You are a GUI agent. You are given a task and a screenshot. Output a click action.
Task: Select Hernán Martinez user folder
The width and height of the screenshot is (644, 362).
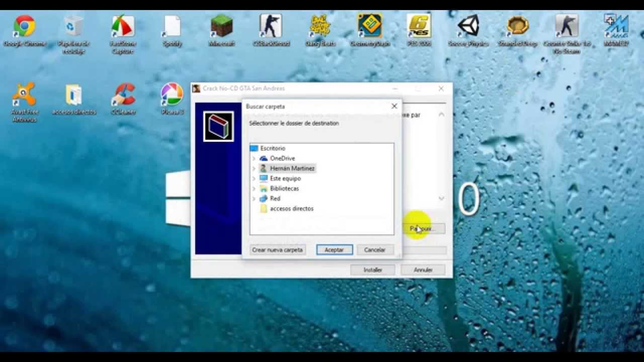point(292,168)
